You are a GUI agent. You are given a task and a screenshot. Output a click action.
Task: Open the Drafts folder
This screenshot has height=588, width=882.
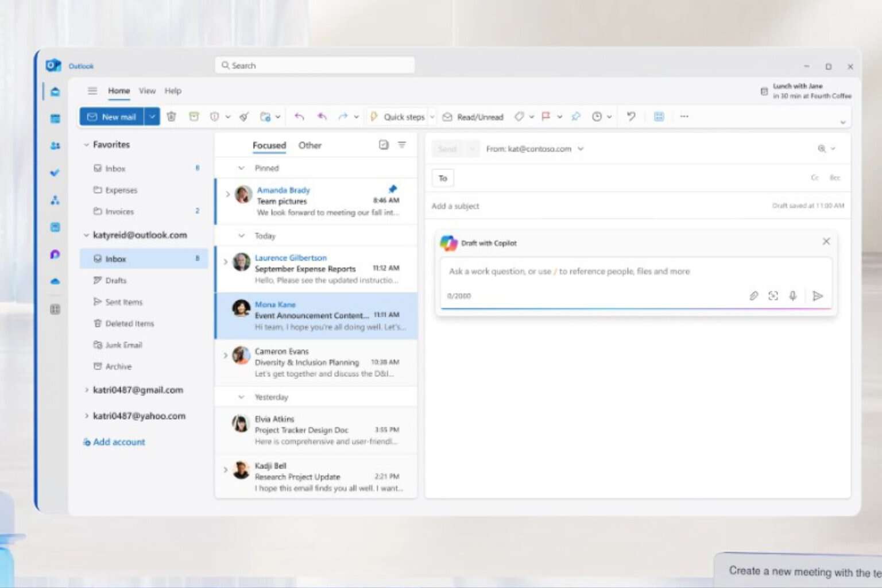[x=144, y=281]
